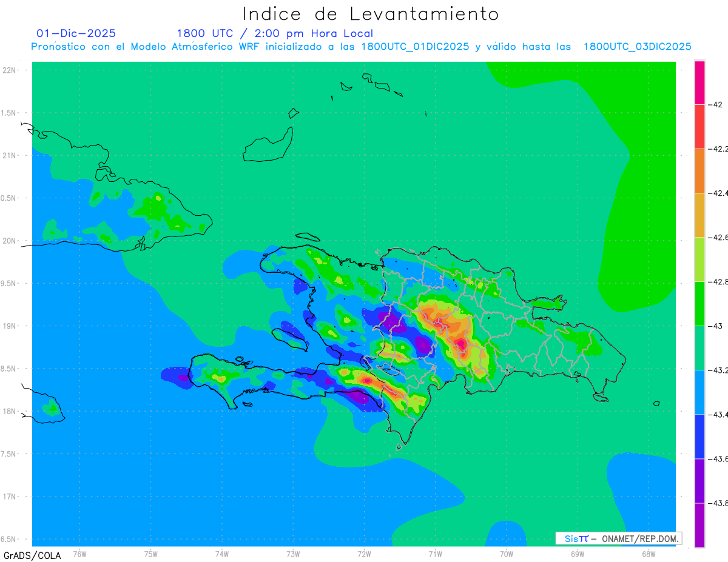The image size is (728, 562).
Task: Click the legend value '-42.8'
Action: 718,282
